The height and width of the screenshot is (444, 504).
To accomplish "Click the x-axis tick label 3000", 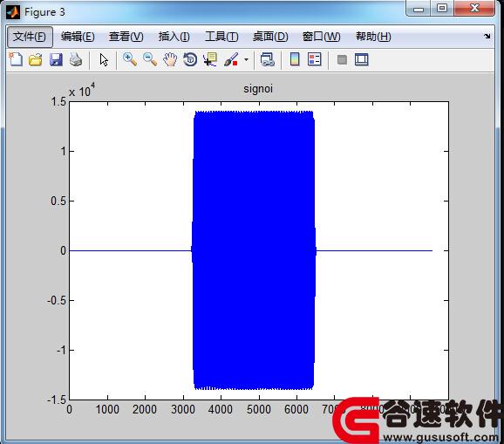I will coord(183,410).
